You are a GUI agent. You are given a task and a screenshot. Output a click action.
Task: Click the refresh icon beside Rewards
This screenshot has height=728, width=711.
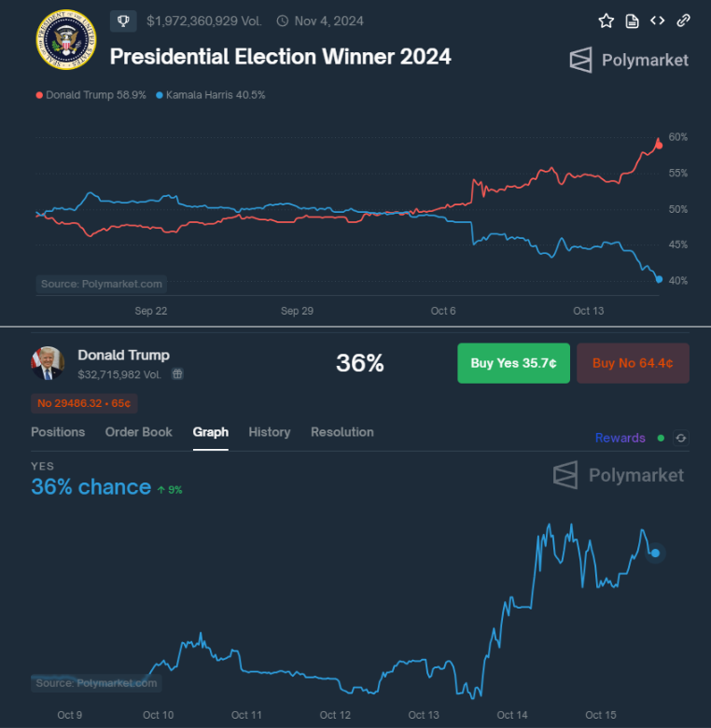(x=681, y=438)
